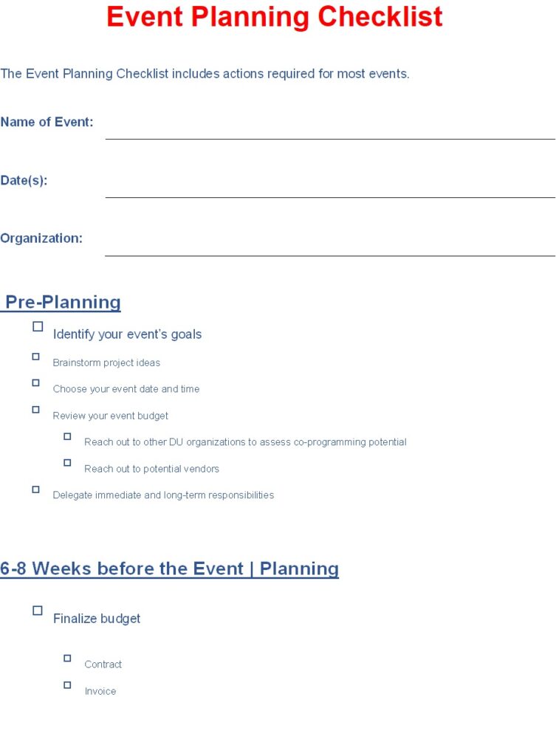
Task: Click the checklist description sentence
Action: [x=205, y=74]
